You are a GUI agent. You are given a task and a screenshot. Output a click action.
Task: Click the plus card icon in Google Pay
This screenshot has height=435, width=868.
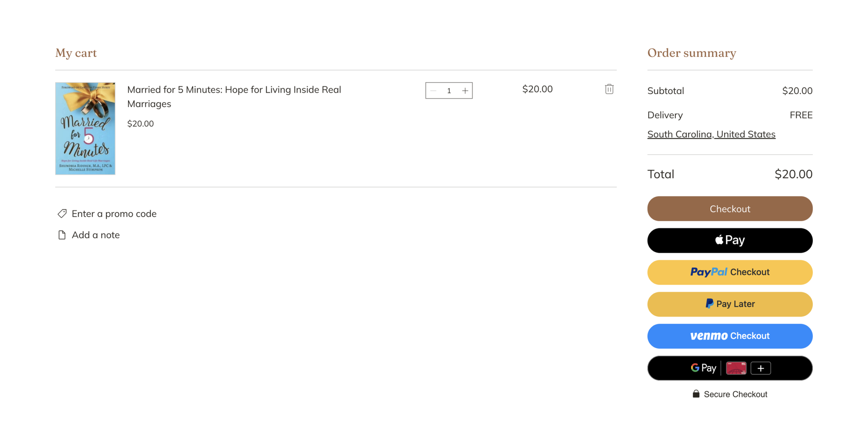click(760, 368)
